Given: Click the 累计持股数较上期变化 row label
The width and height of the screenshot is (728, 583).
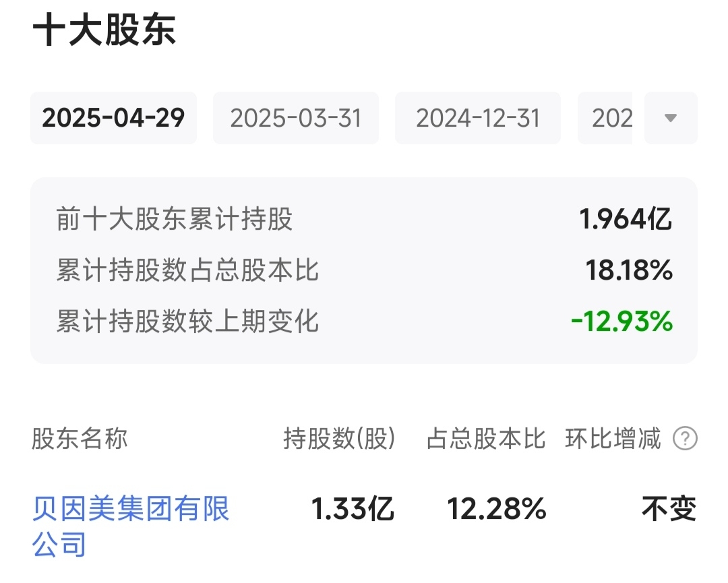Looking at the screenshot, I should pos(187,321).
